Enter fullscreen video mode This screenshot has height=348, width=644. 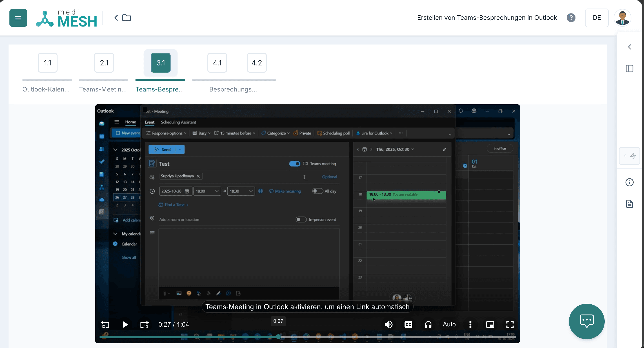pyautogui.click(x=510, y=324)
